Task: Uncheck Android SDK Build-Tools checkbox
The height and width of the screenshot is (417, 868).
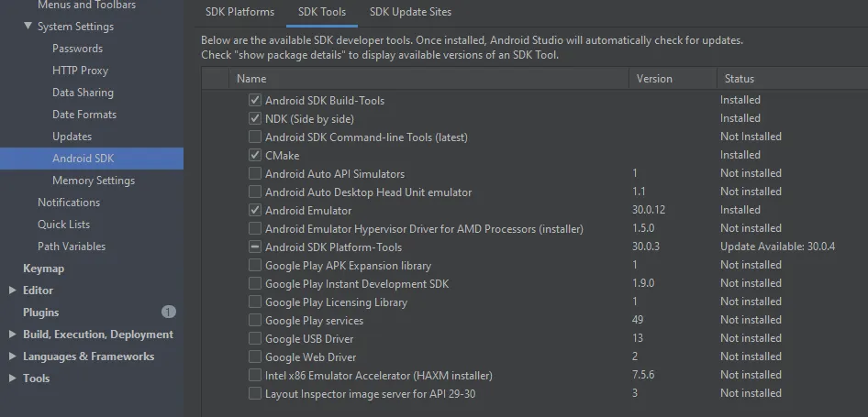Action: click(x=255, y=100)
